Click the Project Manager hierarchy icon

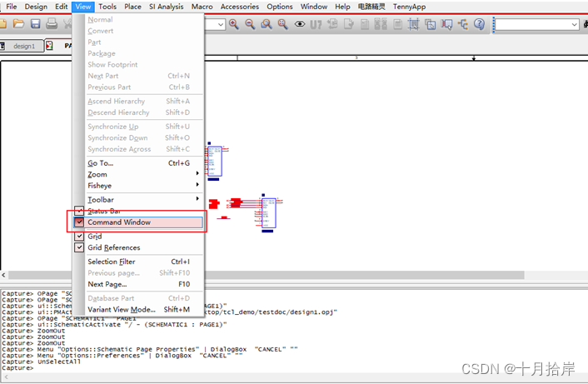coord(463,24)
